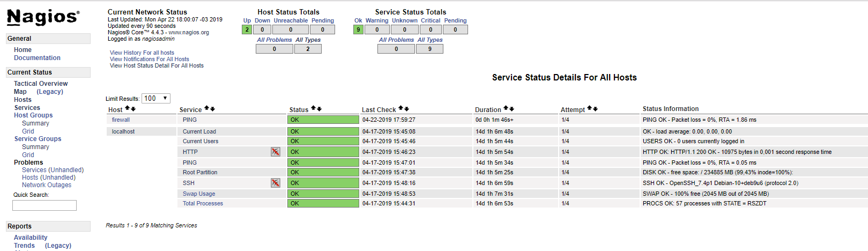Screen dimensions: 868x251
Task: Open View History For all hosts link
Action: (142, 53)
